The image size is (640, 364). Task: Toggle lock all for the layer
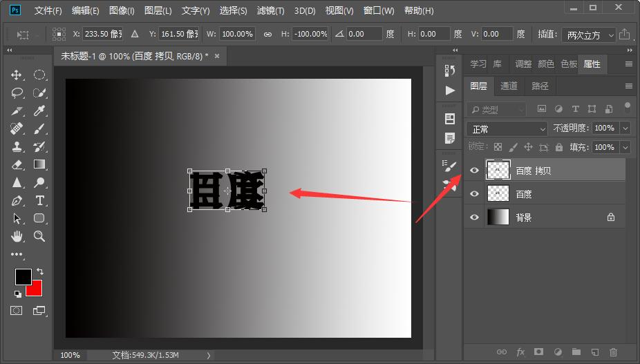pyautogui.click(x=559, y=147)
